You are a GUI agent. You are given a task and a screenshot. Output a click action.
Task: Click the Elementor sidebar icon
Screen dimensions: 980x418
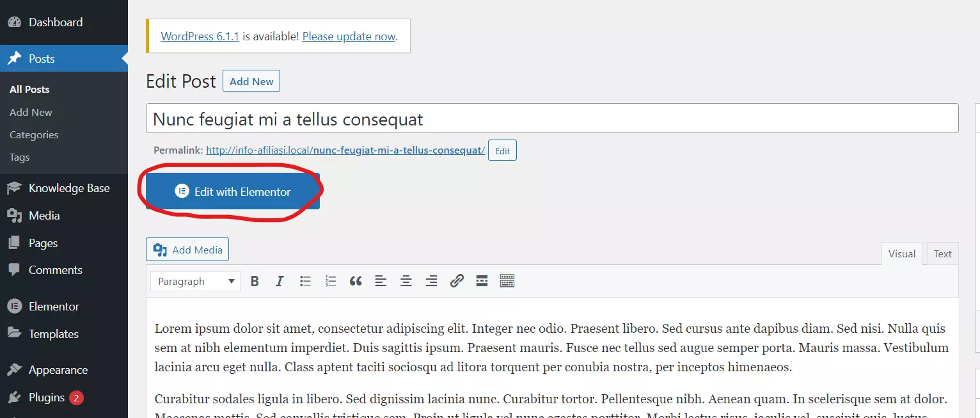pyautogui.click(x=14, y=306)
